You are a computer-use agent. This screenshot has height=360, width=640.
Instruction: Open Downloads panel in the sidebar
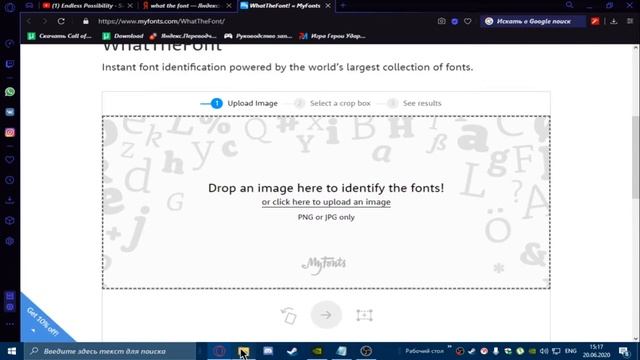[10, 200]
